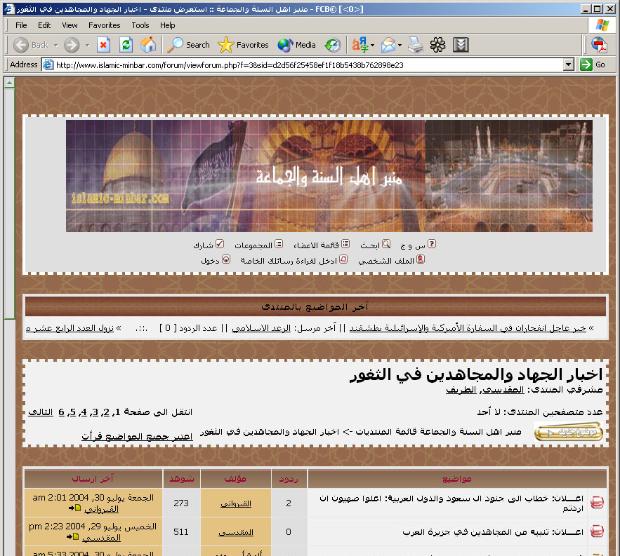Click the Back navigation arrow icon

pyautogui.click(x=21, y=45)
